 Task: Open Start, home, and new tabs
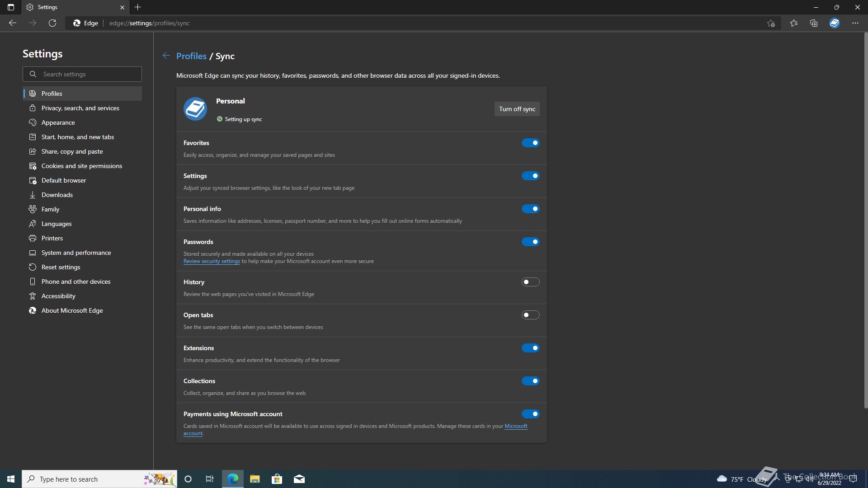point(82,137)
